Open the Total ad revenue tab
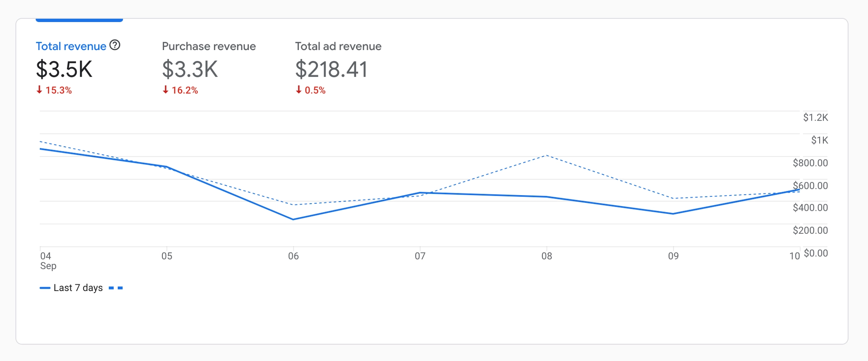868x361 pixels. click(338, 46)
